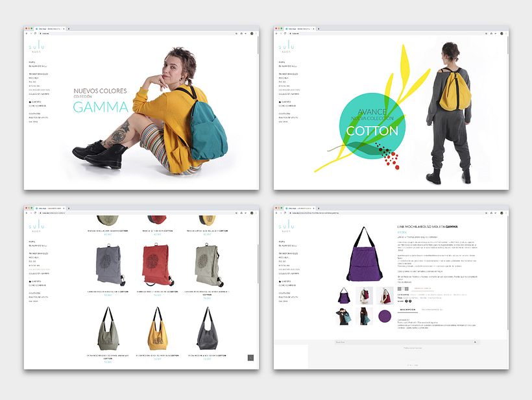The width and height of the screenshot is (532, 400).
Task: Decrease quantity with the minus stepper
Action: pyautogui.click(x=400, y=288)
